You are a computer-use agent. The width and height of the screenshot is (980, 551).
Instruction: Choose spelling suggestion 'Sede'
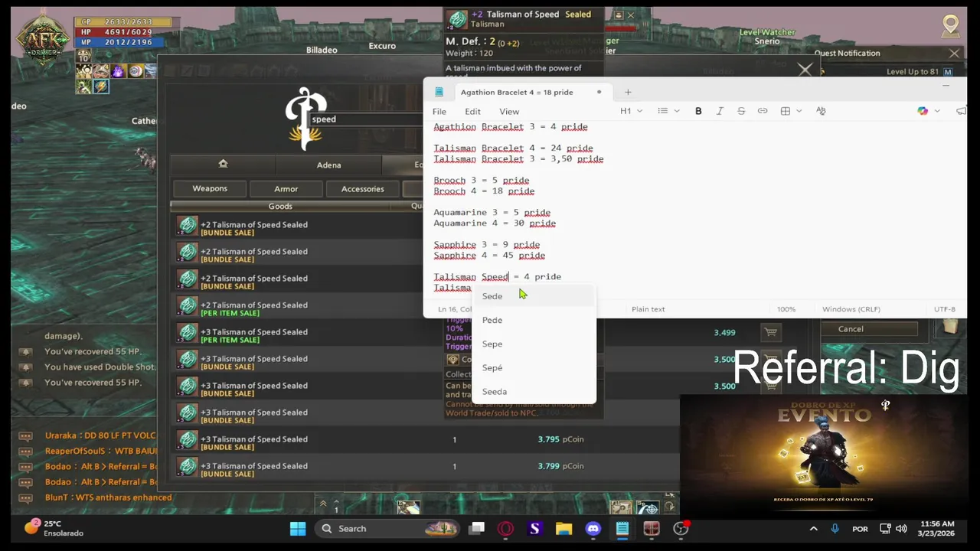tap(534, 296)
